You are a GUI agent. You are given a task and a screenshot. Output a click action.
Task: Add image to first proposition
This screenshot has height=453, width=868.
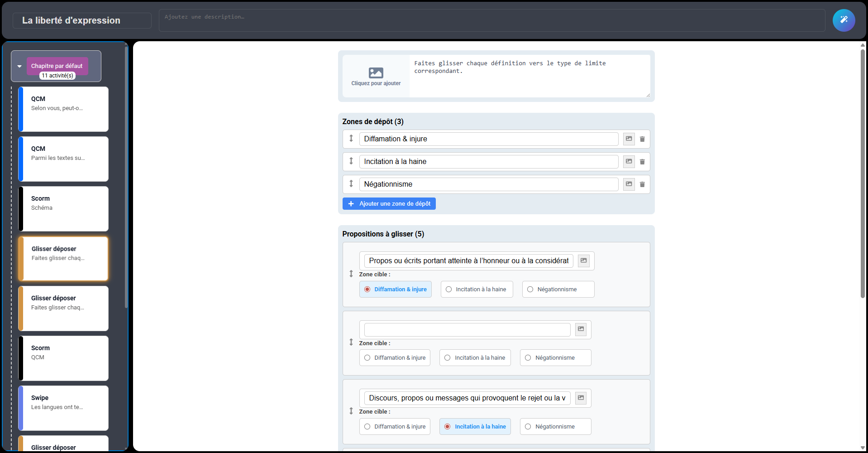(583, 261)
